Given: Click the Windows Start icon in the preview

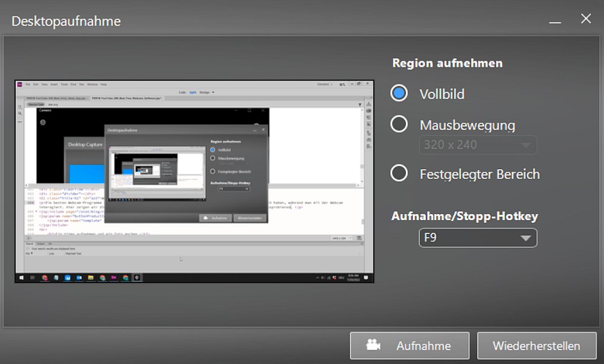Looking at the screenshot, I should 22,278.
